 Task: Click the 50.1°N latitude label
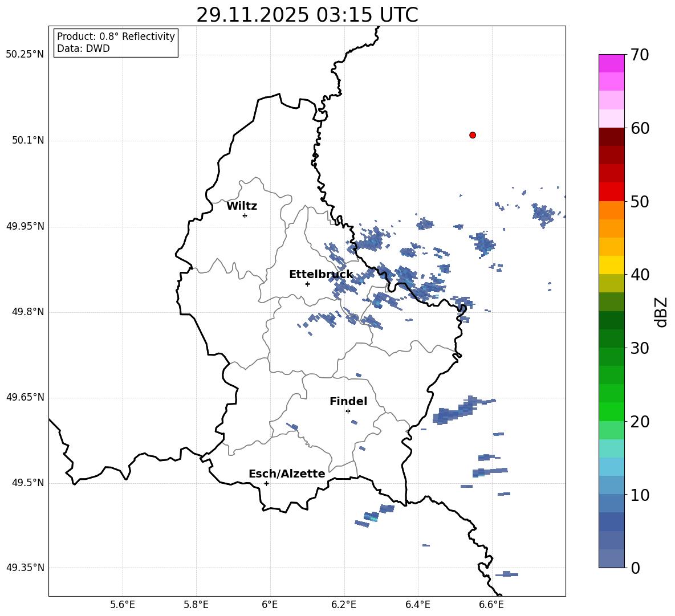tap(27, 141)
